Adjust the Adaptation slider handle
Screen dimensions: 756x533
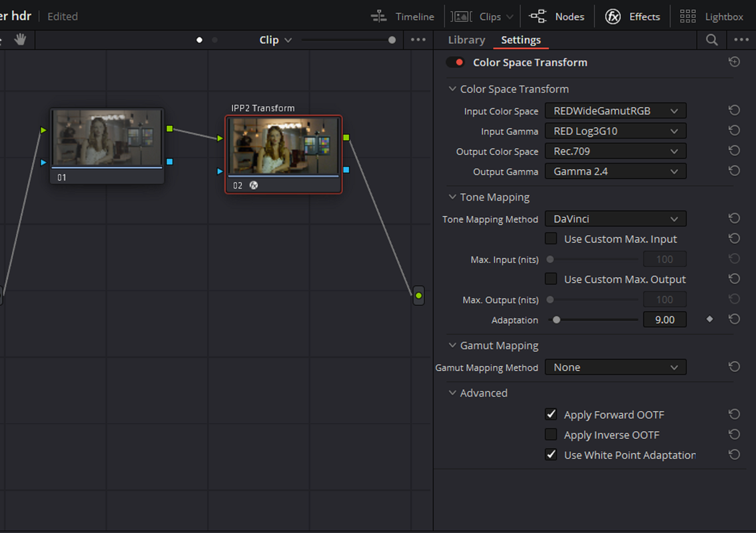point(556,320)
